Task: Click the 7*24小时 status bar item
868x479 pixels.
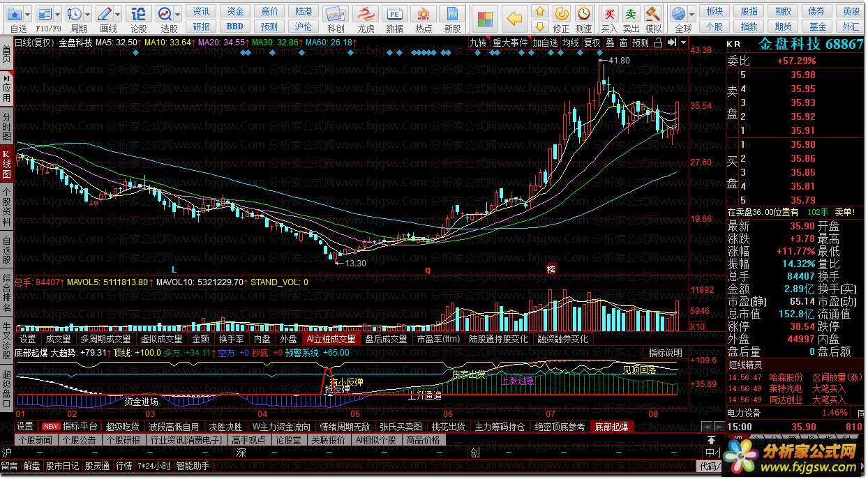Action: coord(154,466)
